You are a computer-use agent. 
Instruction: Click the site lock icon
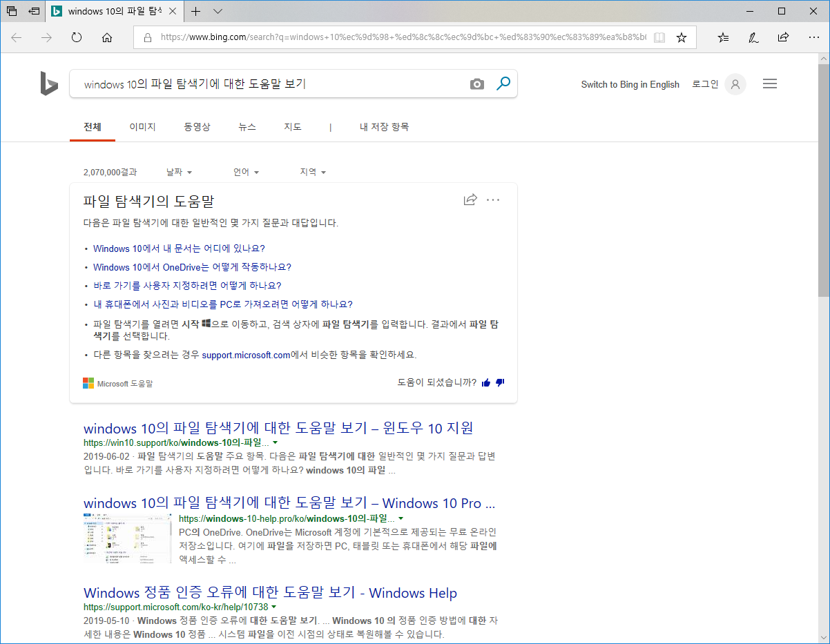[x=147, y=38]
